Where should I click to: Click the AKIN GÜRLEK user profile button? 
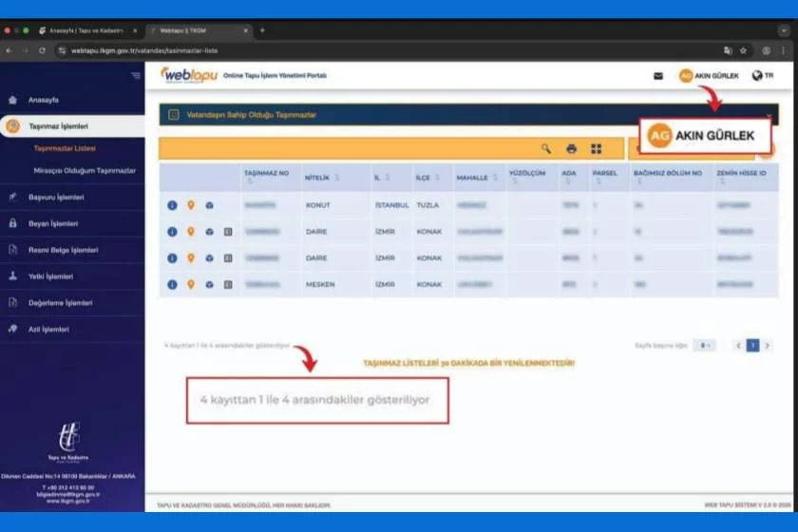pyautogui.click(x=709, y=76)
